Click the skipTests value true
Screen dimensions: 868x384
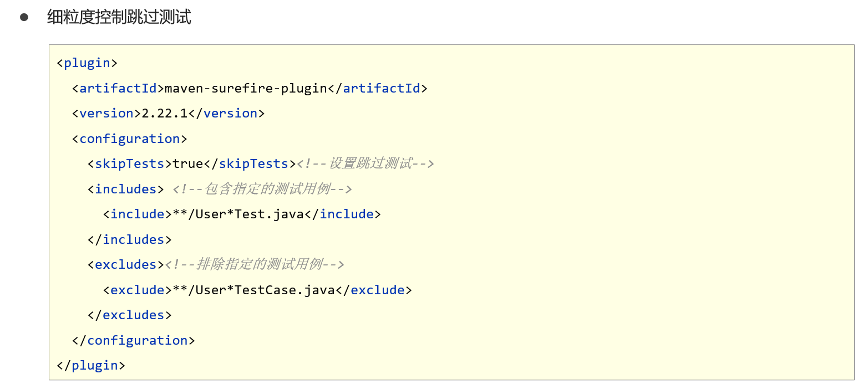(x=188, y=163)
